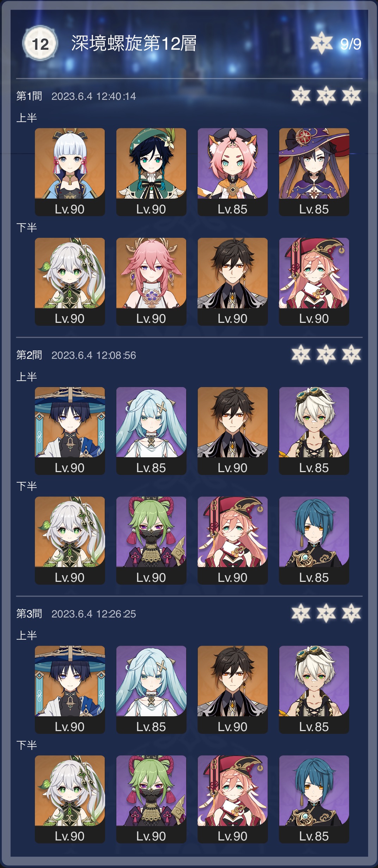Select Ayaka portrait in chamber 1 first half
The height and width of the screenshot is (868, 378).
coord(70,172)
